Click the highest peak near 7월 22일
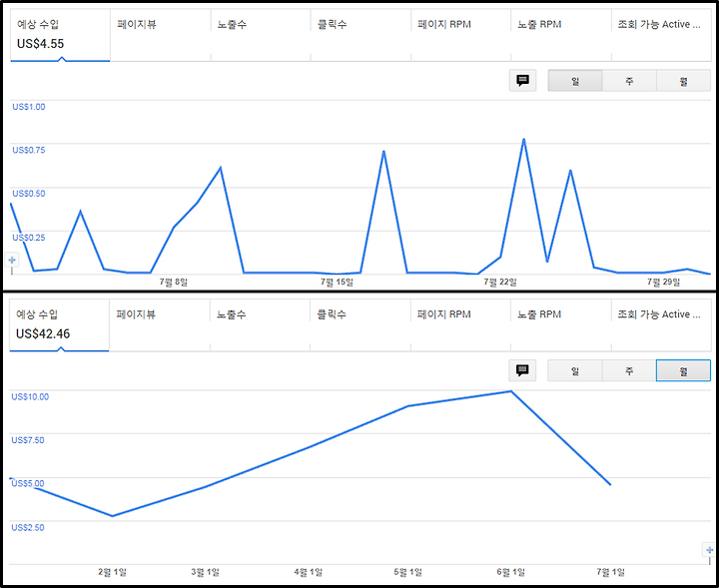This screenshot has width=719, height=588. (523, 140)
